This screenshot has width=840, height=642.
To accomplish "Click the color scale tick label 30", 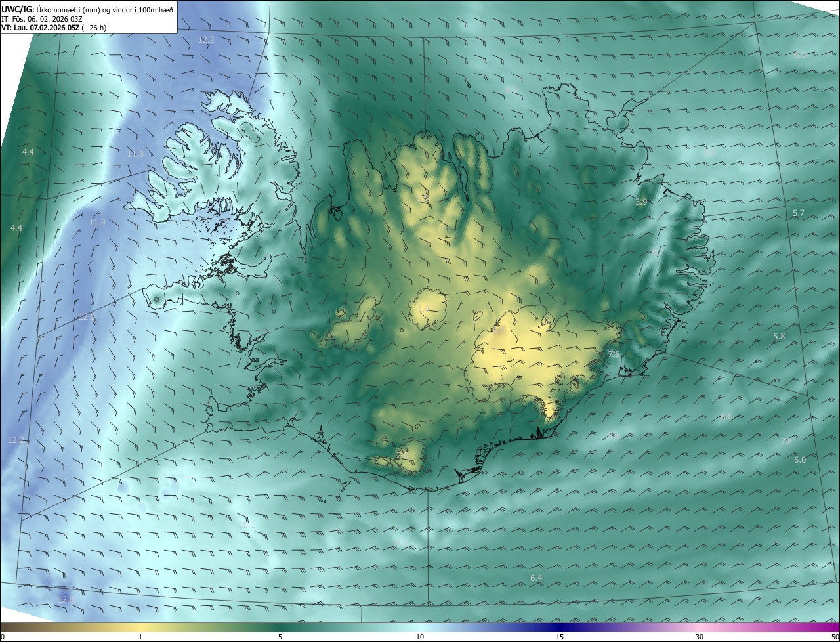I will [x=700, y=637].
